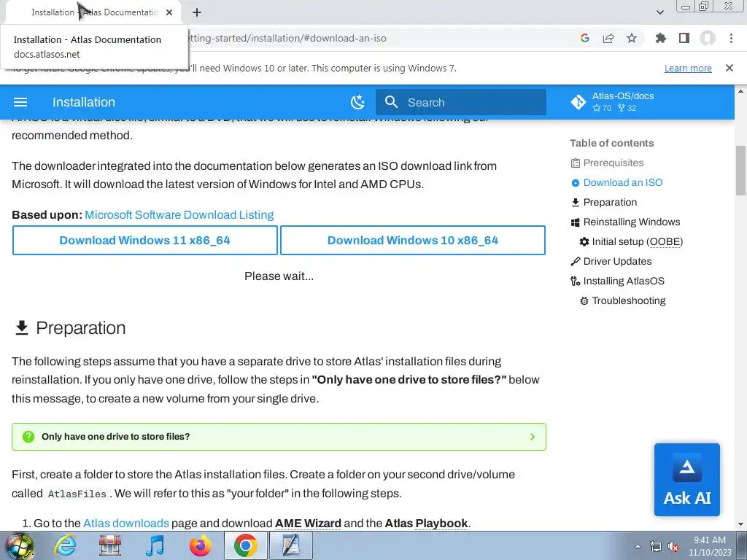The height and width of the screenshot is (560, 747).
Task: Click the page scrollbar thumb
Action: (740, 171)
